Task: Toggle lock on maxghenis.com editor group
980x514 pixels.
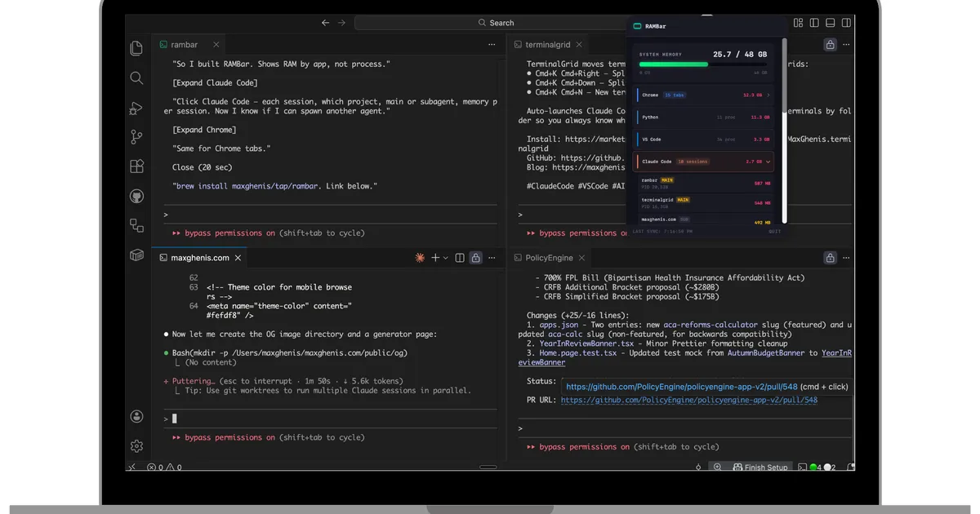Action: [475, 258]
